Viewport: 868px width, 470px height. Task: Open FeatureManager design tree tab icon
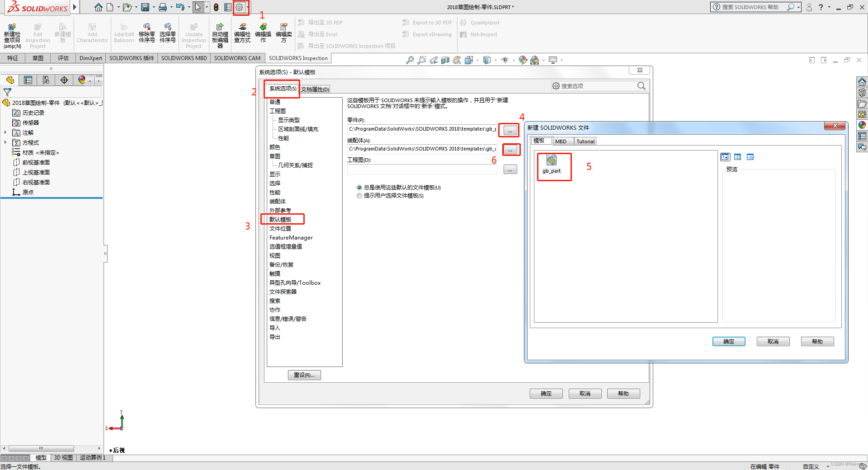point(10,80)
